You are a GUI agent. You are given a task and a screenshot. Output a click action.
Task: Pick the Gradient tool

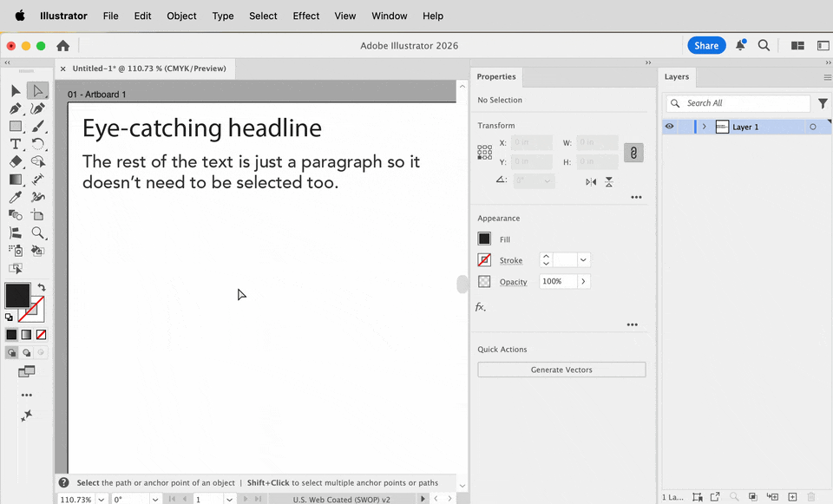(x=16, y=180)
